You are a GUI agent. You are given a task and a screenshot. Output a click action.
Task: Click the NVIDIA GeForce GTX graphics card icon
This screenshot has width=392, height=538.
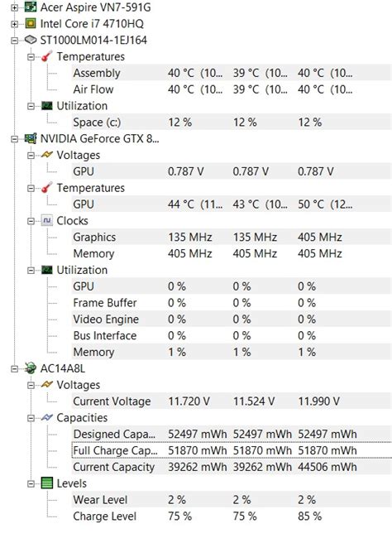pos(31,138)
